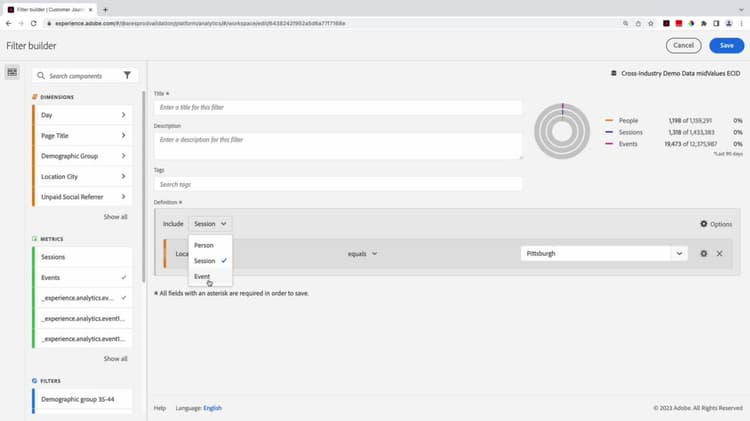The width and height of the screenshot is (750, 421).
Task: Expand the Day dimension chevron
Action: [x=123, y=115]
